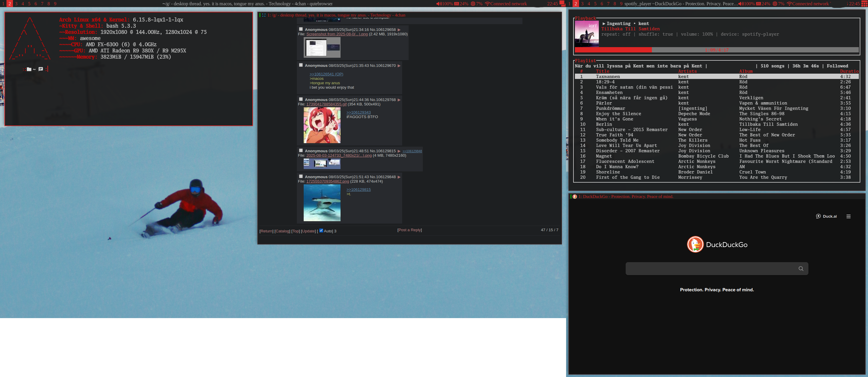Open the Catalog link in the 4chan footer
Viewport: 868px width, 377px height.
[282, 231]
